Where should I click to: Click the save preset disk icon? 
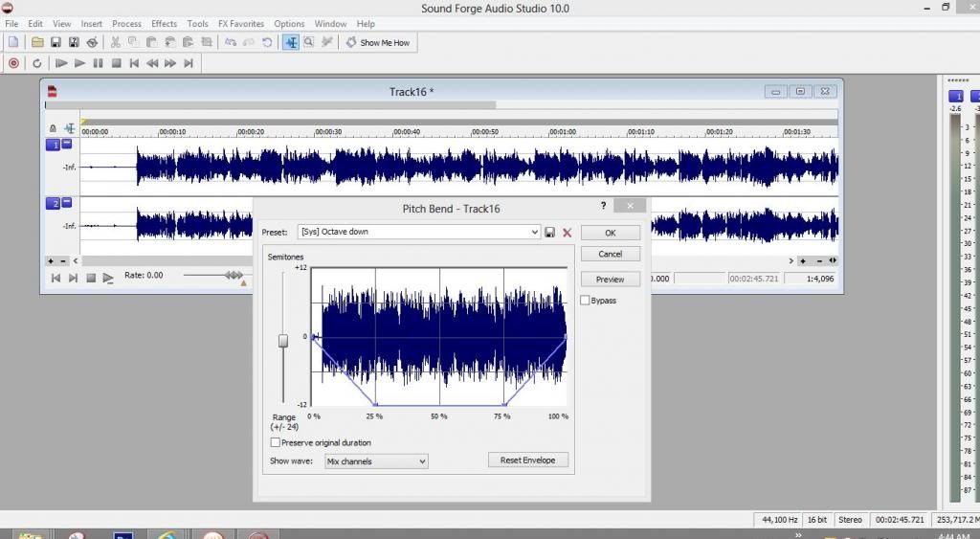pyautogui.click(x=550, y=232)
